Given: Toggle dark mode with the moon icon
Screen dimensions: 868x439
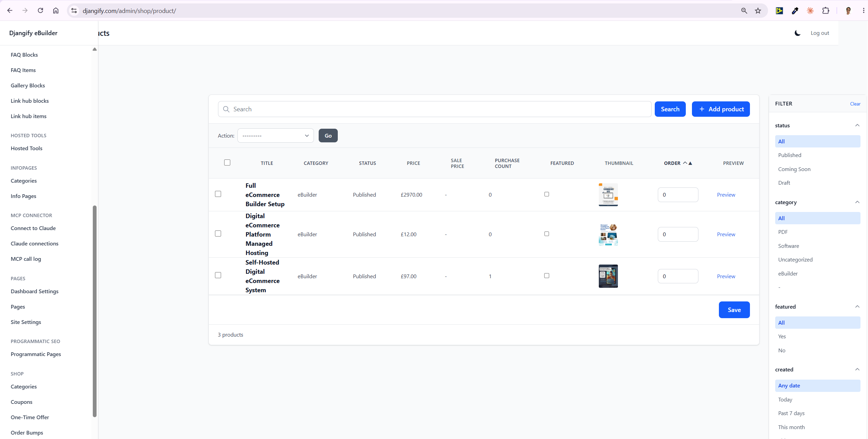Looking at the screenshot, I should (x=797, y=33).
